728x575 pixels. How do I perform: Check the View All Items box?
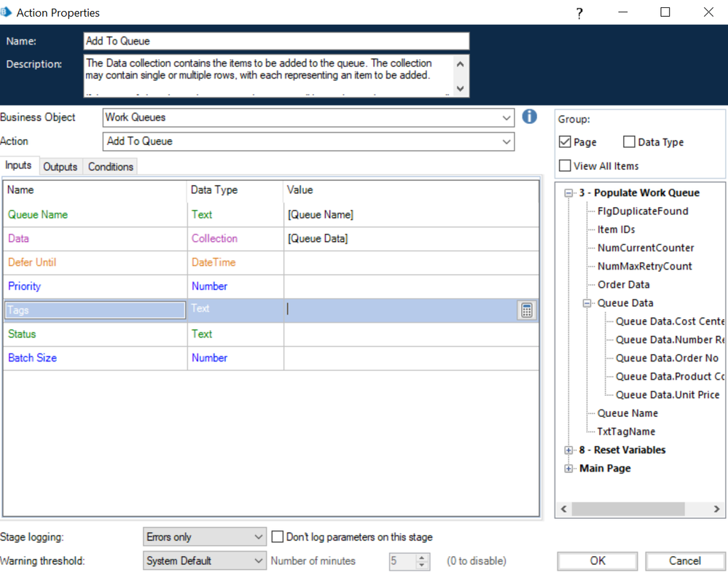click(565, 166)
